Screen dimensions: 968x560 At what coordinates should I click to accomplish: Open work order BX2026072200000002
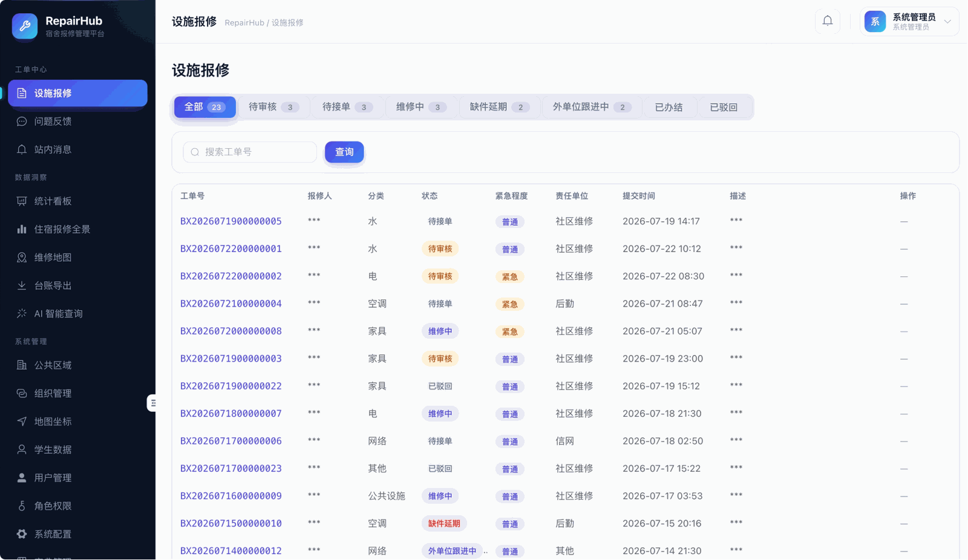pos(231,276)
